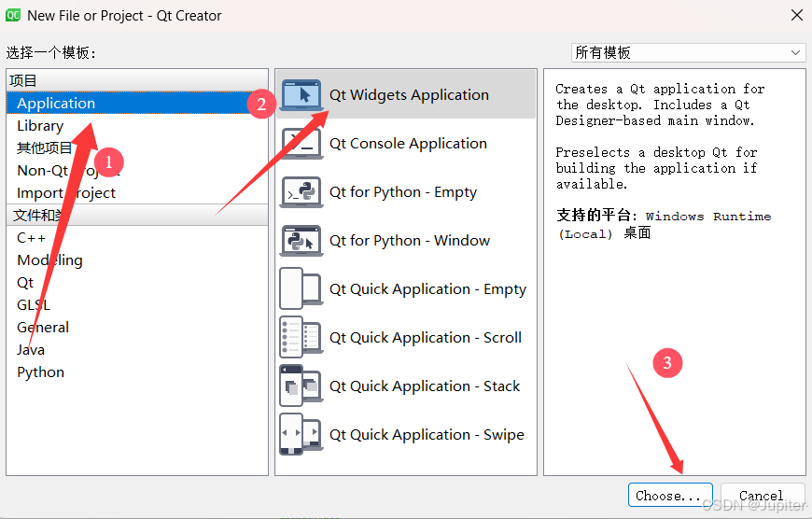This screenshot has height=519, width=812.
Task: Click the Choose... button
Action: [x=670, y=495]
